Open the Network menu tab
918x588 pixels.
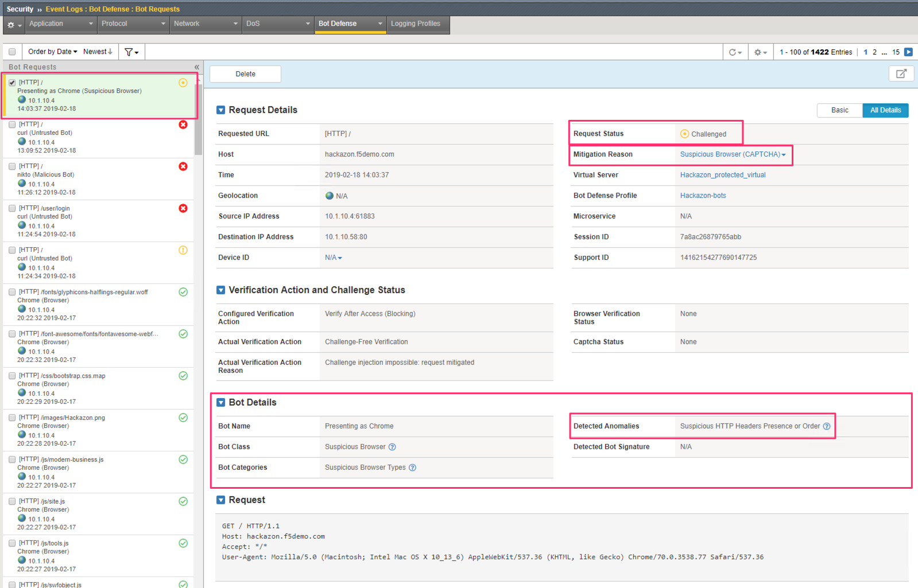click(x=206, y=24)
